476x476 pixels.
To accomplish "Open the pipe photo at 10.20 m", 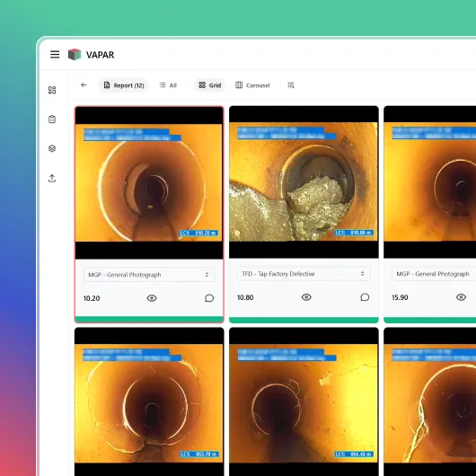I will tap(149, 182).
